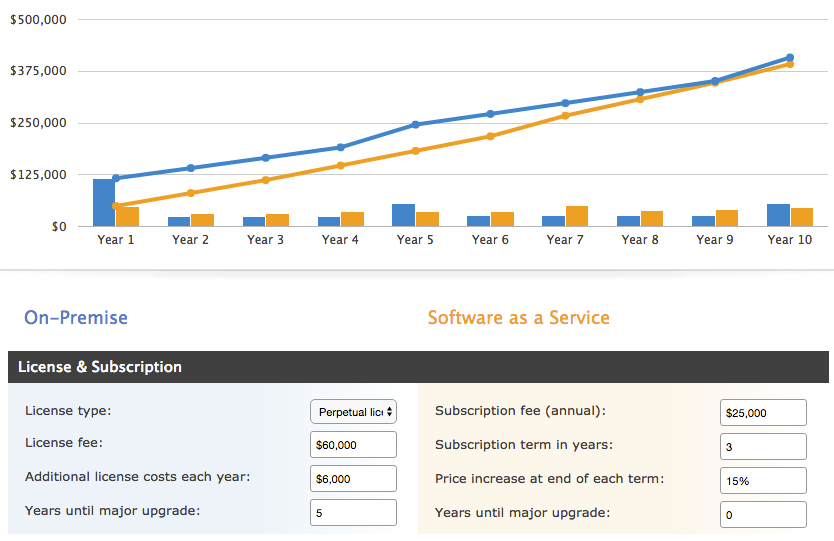This screenshot has height=541, width=834.
Task: Select the orange line point at Year 10
Action: (x=790, y=64)
